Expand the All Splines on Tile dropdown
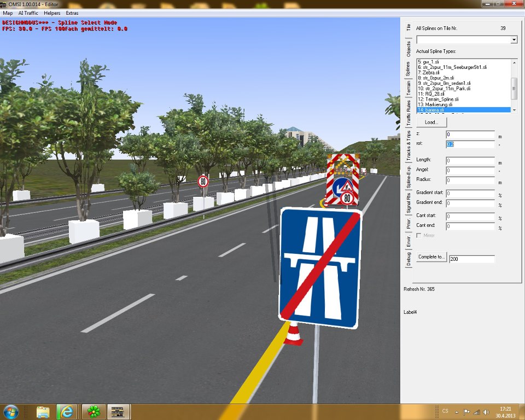 (514, 40)
